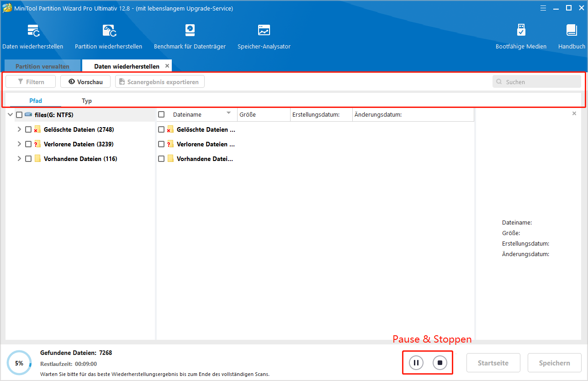Close the Daten wiederherstellen tab
Image resolution: width=588 pixels, height=381 pixels.
[x=167, y=66]
